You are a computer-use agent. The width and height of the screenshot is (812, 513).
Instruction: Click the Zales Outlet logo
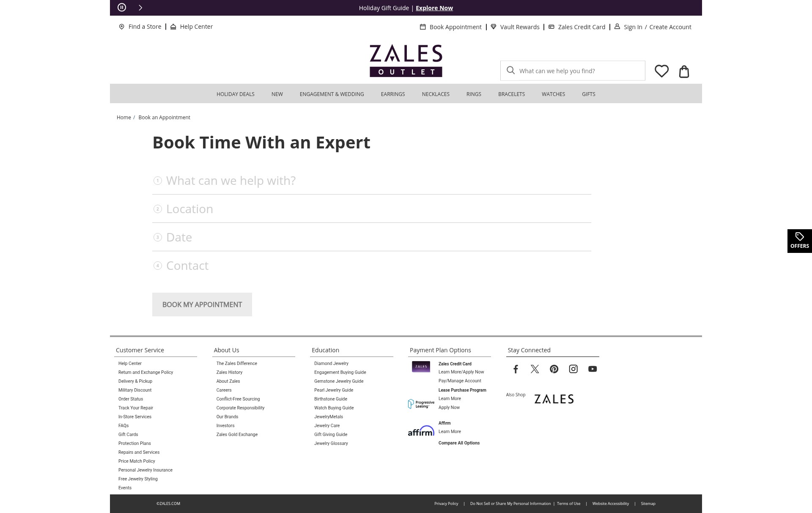[406, 60]
